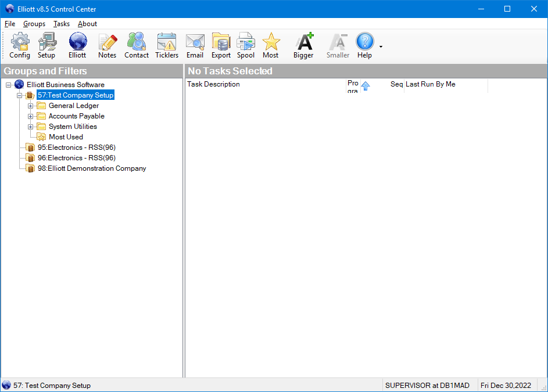Image resolution: width=548 pixels, height=392 pixels.
Task: Click the Email toolbar icon
Action: (x=195, y=45)
